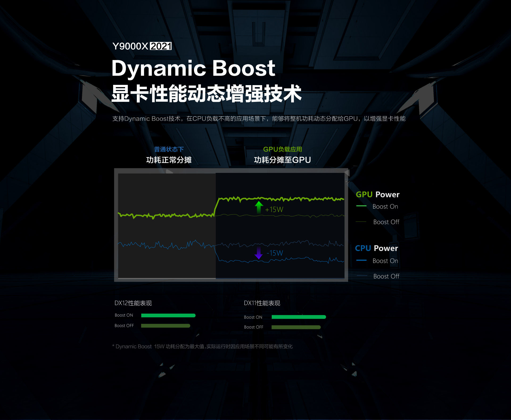511x420 pixels.
Task: Click the 显卡性能动态增强技术 heading
Action: (207, 93)
